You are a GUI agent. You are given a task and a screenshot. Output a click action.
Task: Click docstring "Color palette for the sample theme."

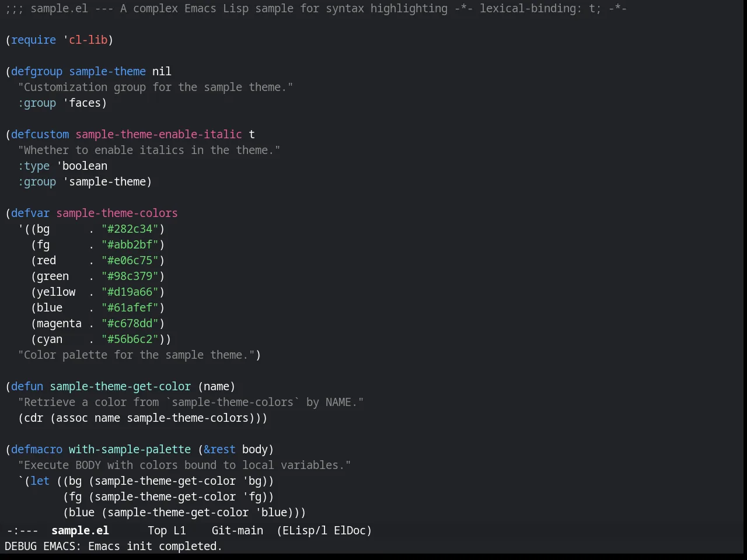[136, 355]
